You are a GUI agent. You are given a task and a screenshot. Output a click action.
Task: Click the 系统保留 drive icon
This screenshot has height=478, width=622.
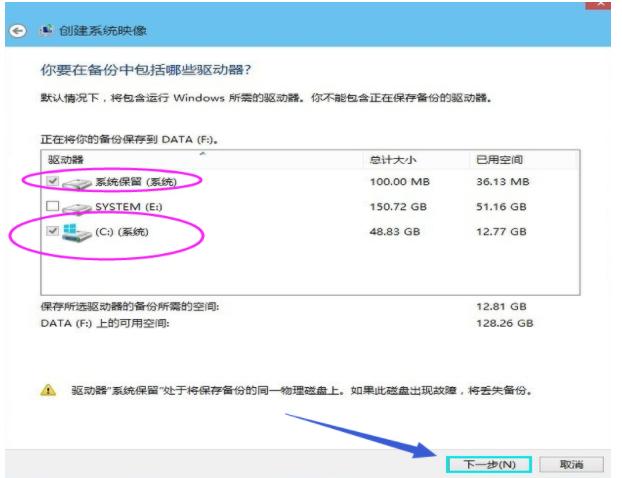click(x=77, y=184)
